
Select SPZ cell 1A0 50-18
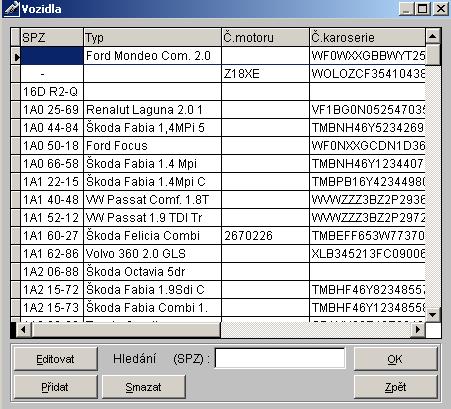coord(52,146)
